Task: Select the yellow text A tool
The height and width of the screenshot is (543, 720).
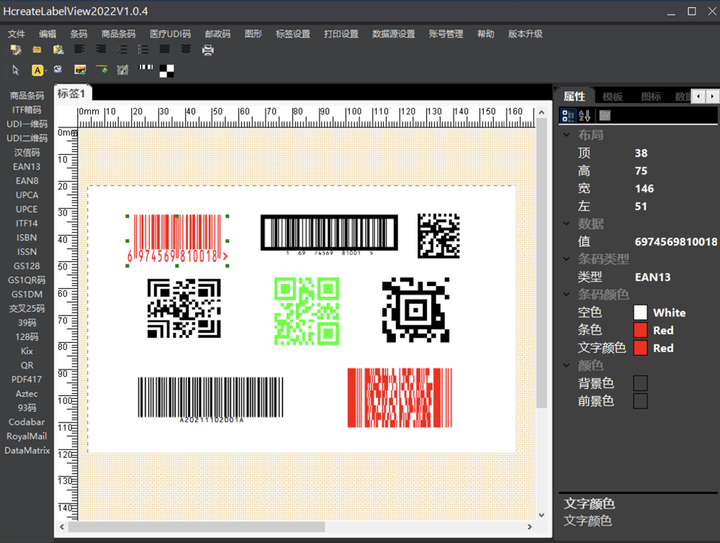Action: (x=37, y=70)
